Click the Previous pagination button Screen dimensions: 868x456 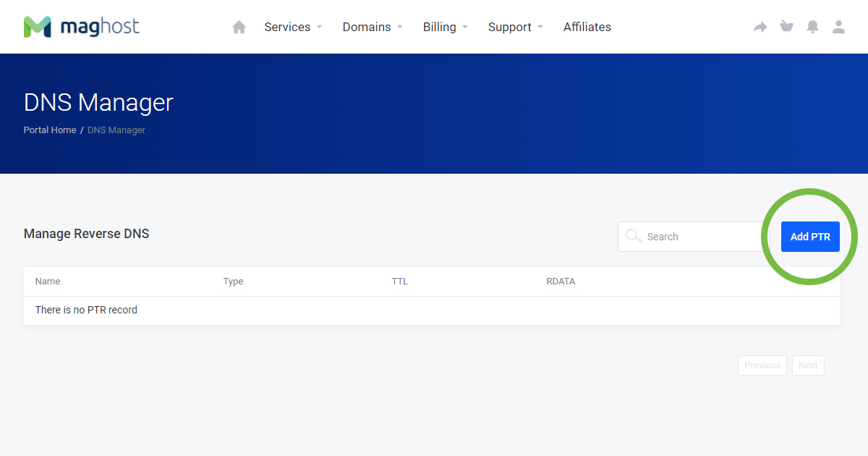click(x=762, y=366)
